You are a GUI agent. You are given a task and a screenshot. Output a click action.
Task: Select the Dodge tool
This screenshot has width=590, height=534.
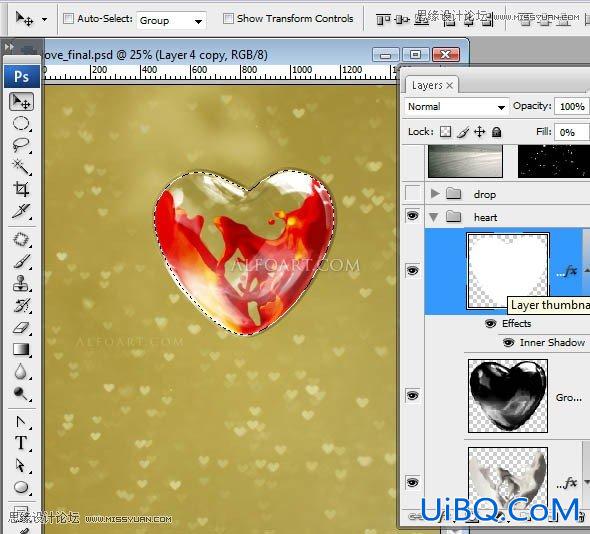click(21, 394)
